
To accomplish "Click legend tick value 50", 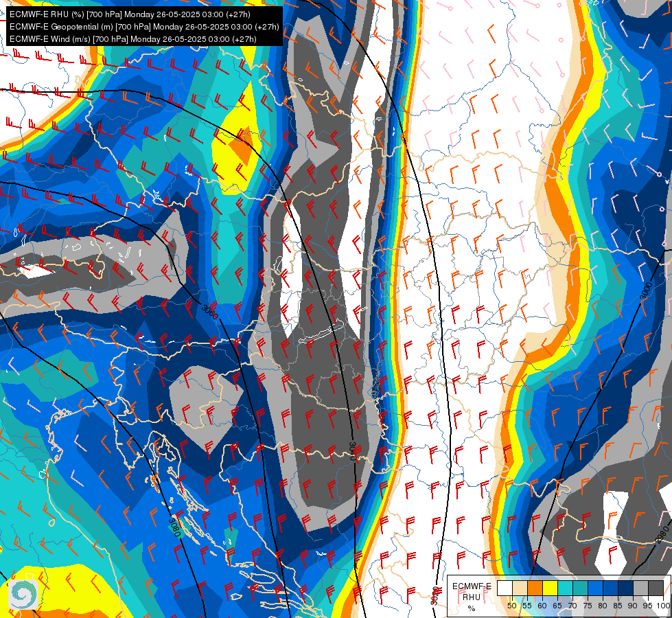I will 511,606.
